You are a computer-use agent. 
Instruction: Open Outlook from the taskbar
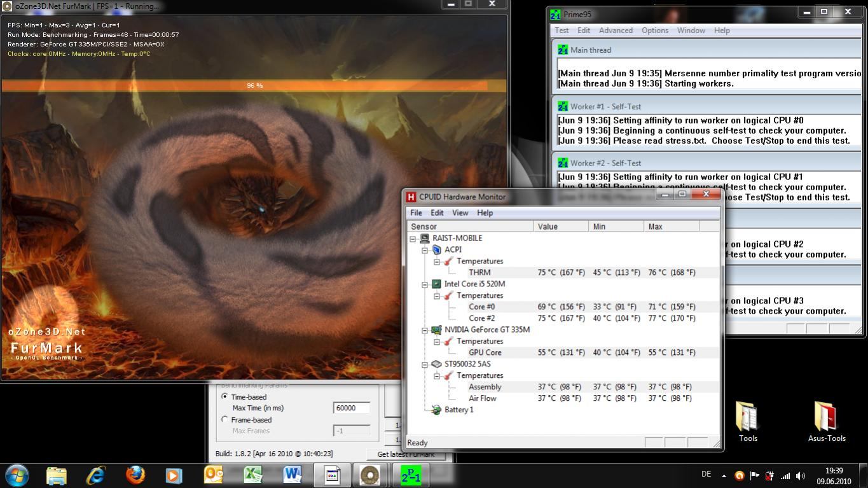(x=214, y=475)
